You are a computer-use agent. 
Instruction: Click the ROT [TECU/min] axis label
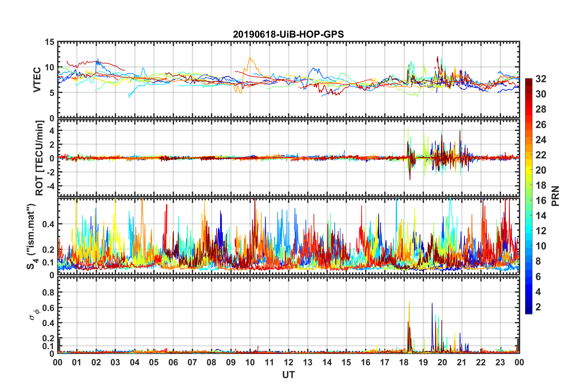pos(39,158)
